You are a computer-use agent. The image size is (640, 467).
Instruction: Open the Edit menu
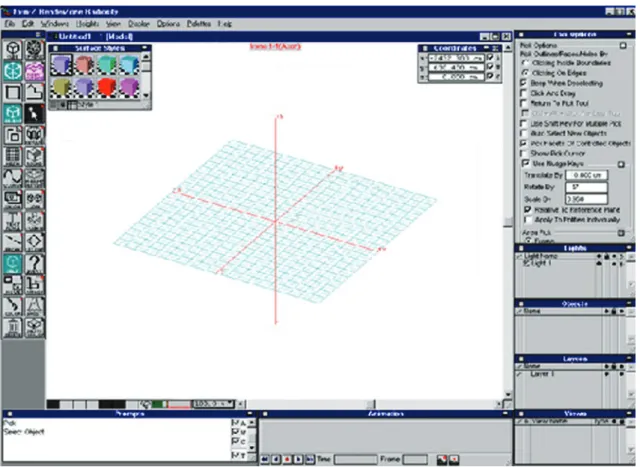click(27, 24)
